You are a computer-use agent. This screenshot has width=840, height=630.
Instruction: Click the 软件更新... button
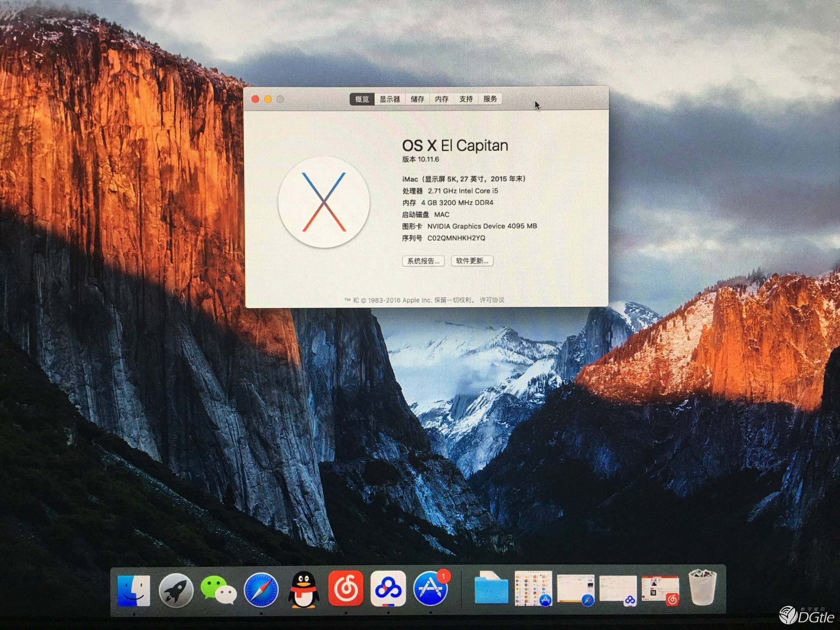(x=472, y=261)
